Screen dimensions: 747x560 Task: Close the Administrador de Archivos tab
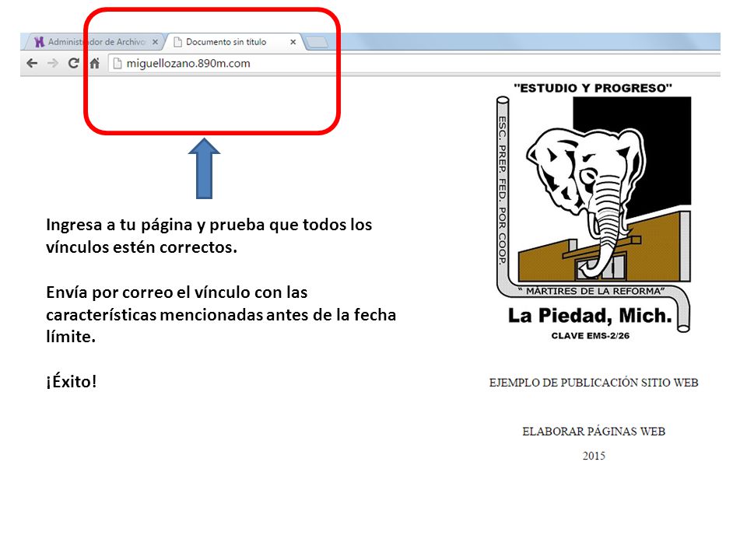click(x=155, y=42)
